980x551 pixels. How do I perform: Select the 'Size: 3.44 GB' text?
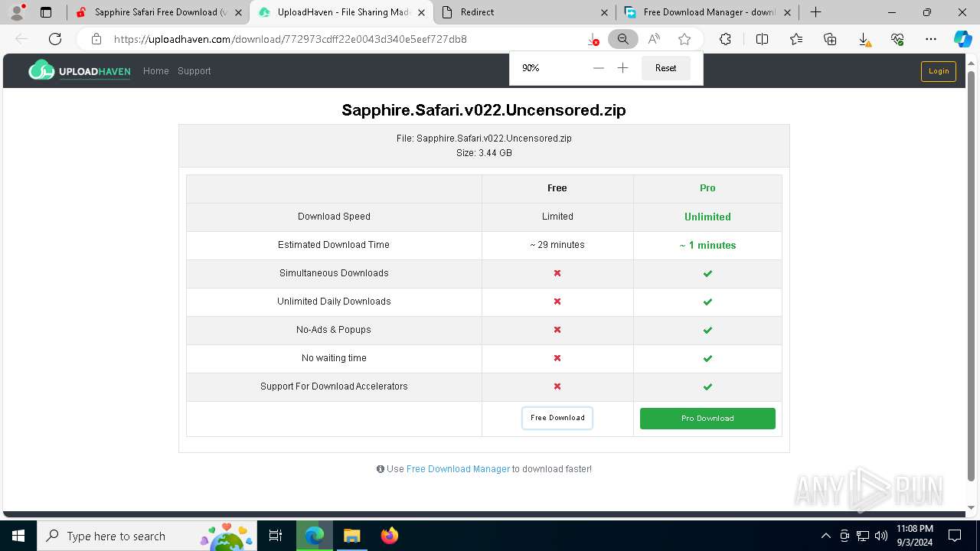484,153
